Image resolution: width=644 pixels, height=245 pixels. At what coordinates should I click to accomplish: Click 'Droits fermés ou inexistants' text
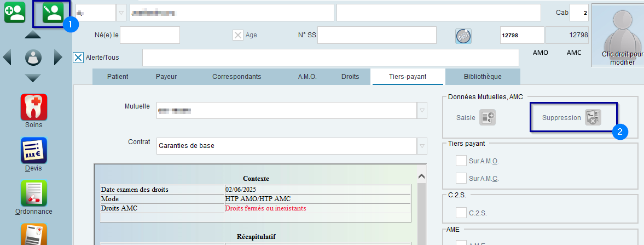click(266, 208)
